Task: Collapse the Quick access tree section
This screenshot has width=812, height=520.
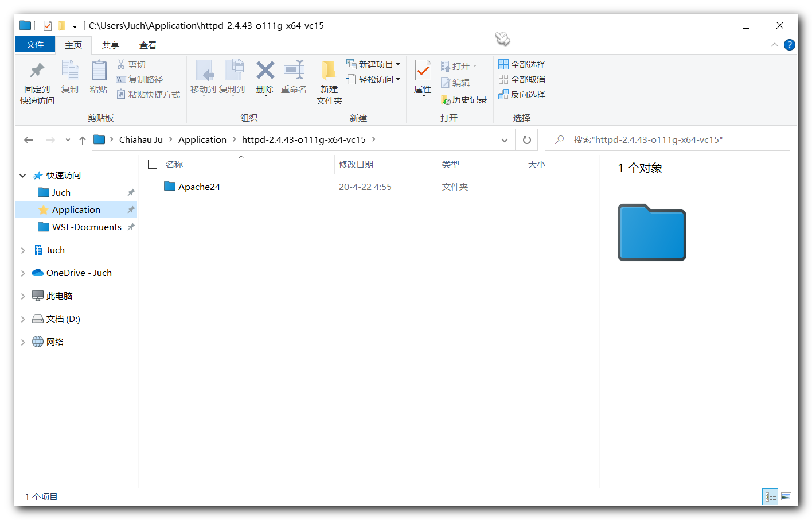Action: click(23, 176)
